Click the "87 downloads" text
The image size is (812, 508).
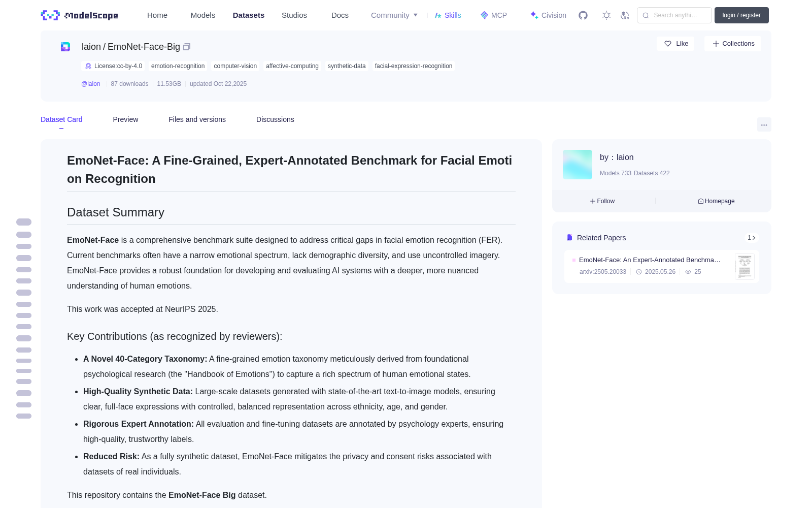point(129,84)
